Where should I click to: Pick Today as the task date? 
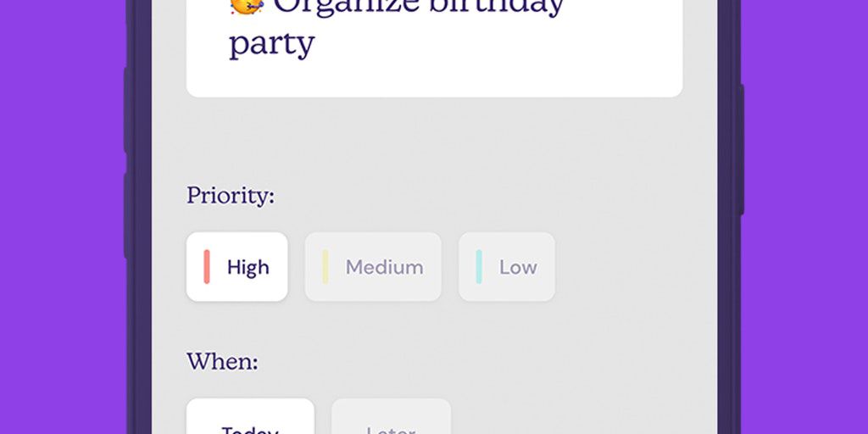tap(250, 420)
